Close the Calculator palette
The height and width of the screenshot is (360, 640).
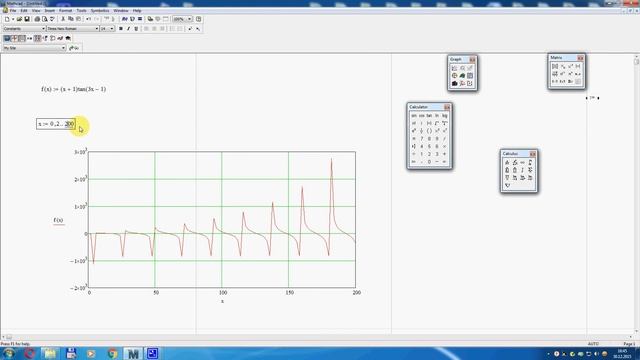(447, 107)
